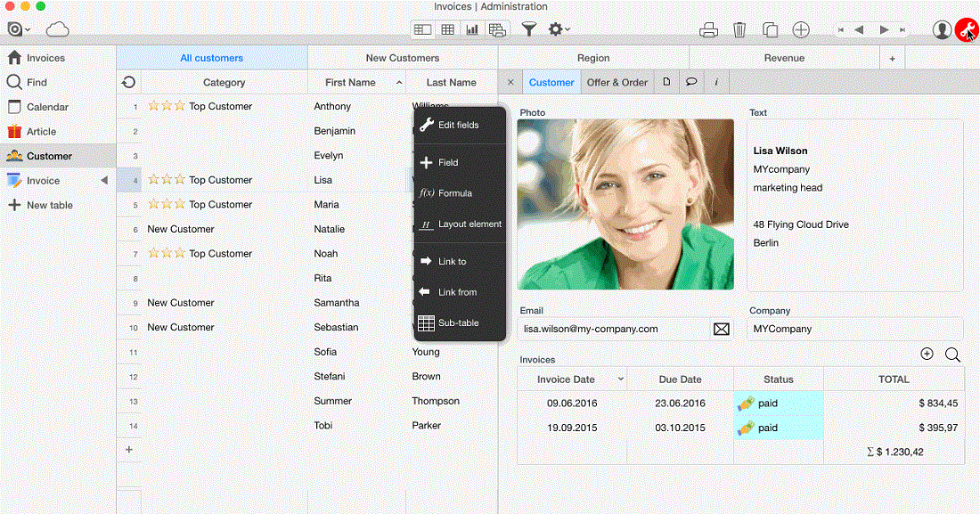The width and height of the screenshot is (980, 514).
Task: Open the Offer & Order tab
Action: click(617, 82)
